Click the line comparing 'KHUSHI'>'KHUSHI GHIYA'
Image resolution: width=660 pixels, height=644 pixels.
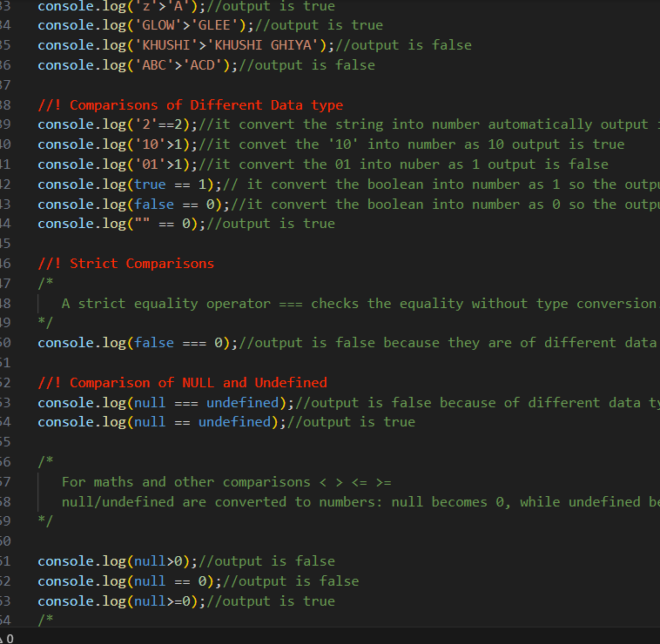click(x=254, y=45)
